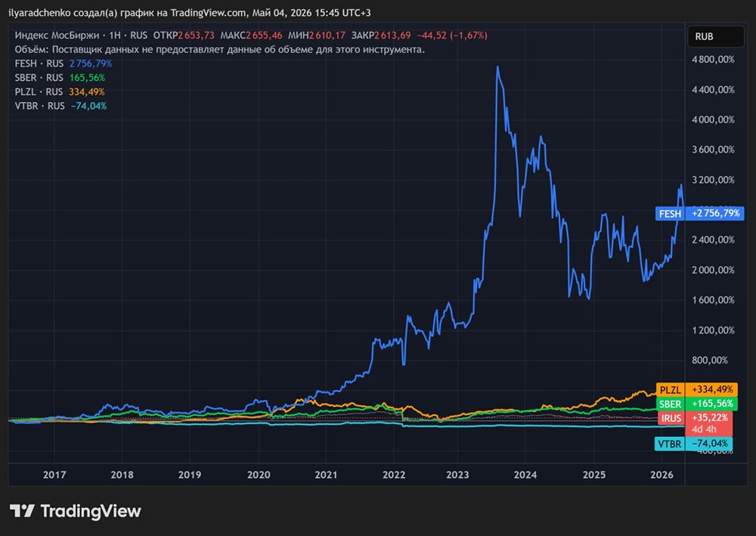Click the 2018 label on time axis
This screenshot has width=756, height=536.
(122, 475)
